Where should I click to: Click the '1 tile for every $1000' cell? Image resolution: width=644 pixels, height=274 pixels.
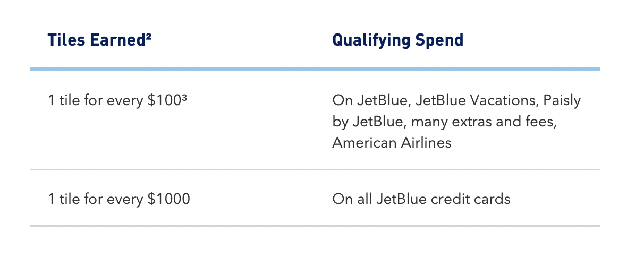click(119, 199)
